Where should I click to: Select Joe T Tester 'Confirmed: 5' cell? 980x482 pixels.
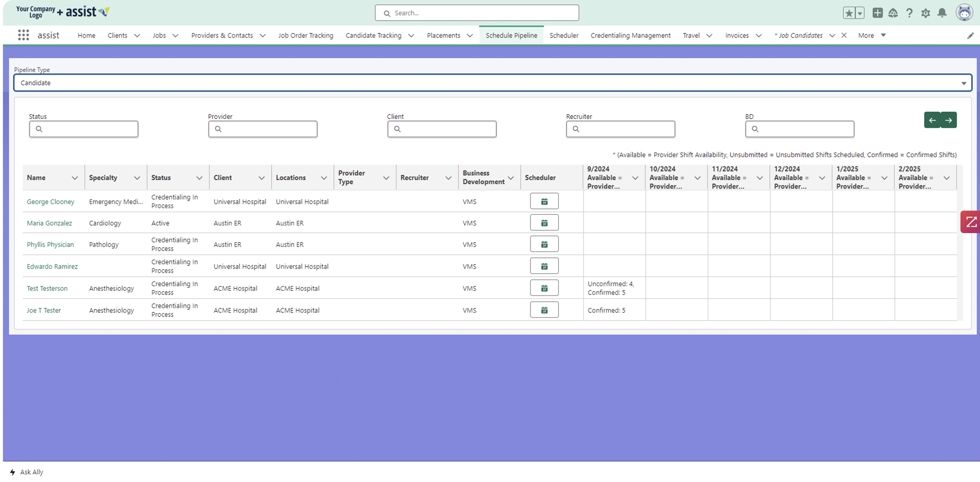pos(614,310)
